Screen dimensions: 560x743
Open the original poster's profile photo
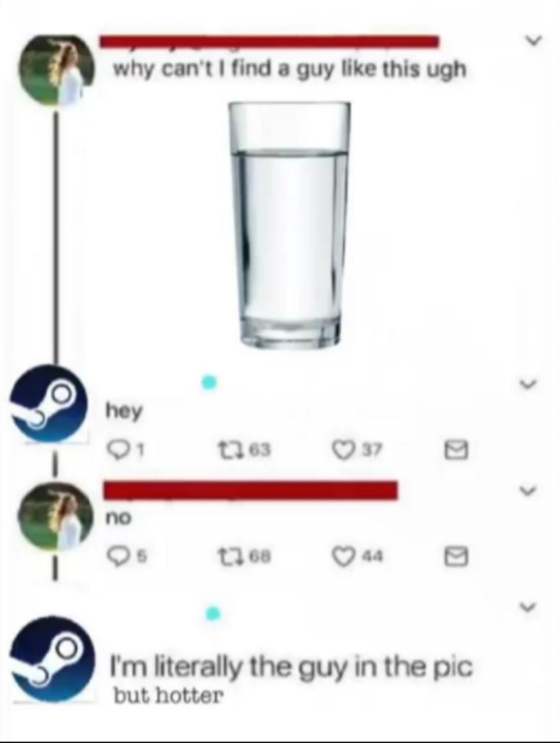pyautogui.click(x=57, y=70)
